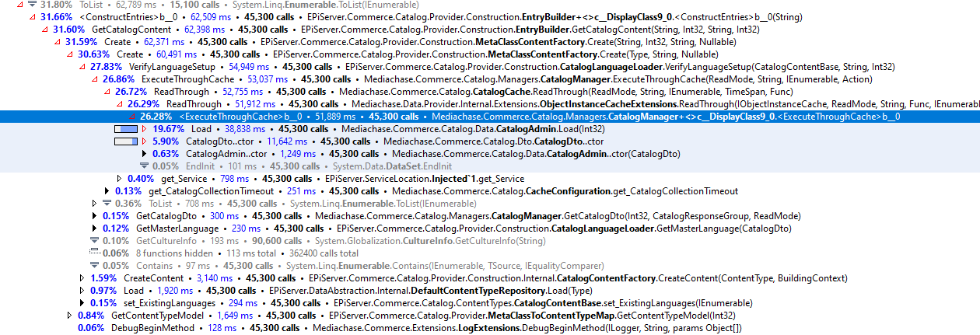Collapse the GetCultureInfo node arrow
980x335 pixels.
click(95, 240)
